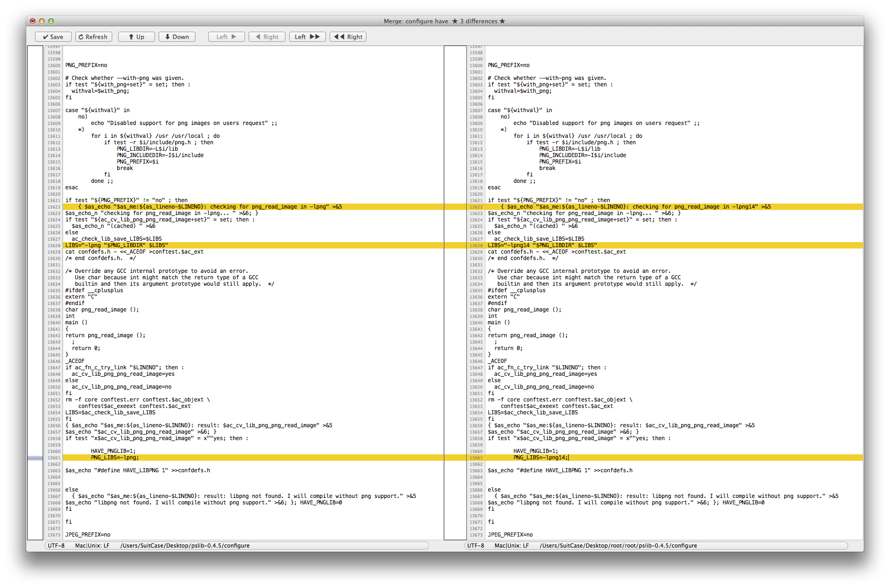Click the right file path /root/root/pslib-0.4.5/configure
This screenshot has height=588, width=890.
(x=618, y=546)
